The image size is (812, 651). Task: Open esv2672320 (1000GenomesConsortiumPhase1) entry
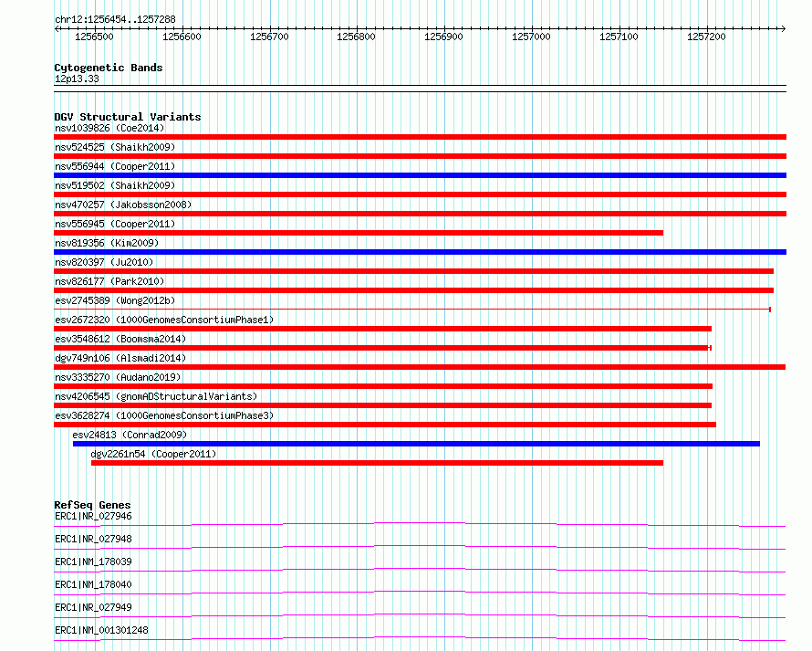(164, 320)
